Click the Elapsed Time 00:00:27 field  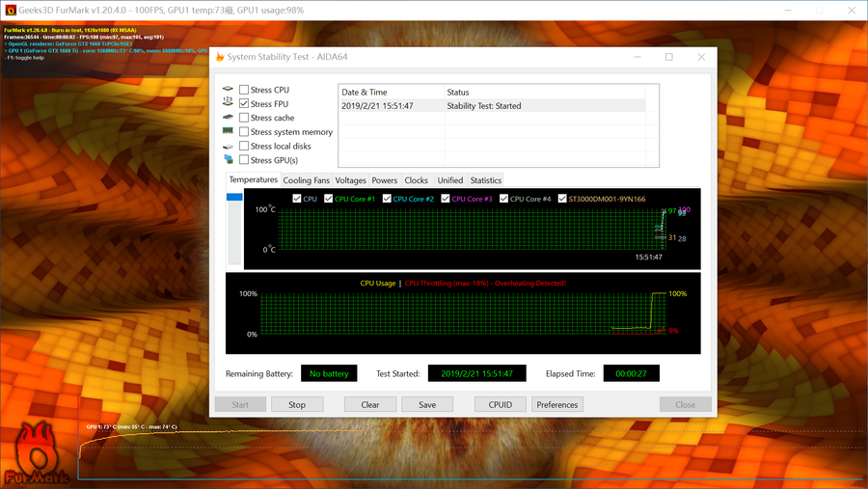631,373
